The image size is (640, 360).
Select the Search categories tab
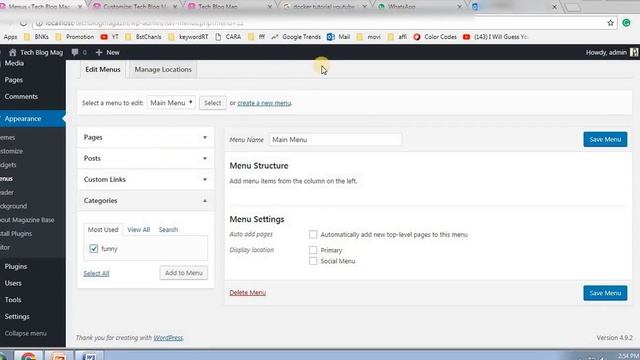coord(168,230)
